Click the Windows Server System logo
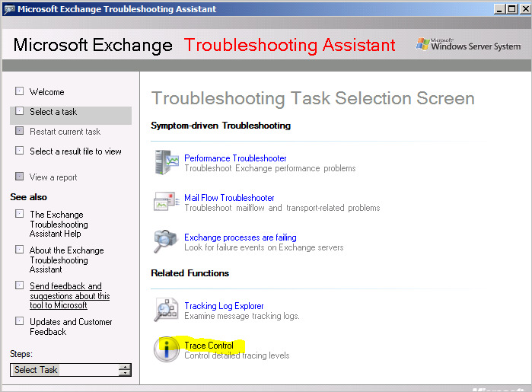Viewport: 532px width, 392px height. pyautogui.click(x=468, y=44)
